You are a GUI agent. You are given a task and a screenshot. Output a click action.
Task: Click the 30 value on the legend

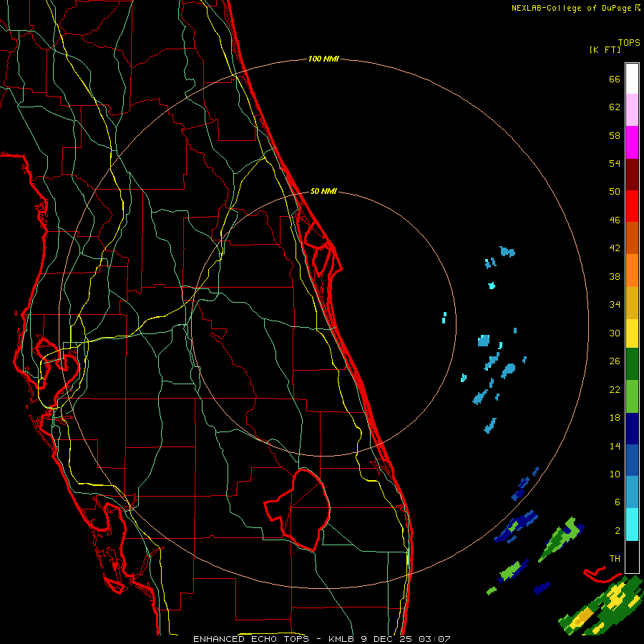[x=615, y=333]
